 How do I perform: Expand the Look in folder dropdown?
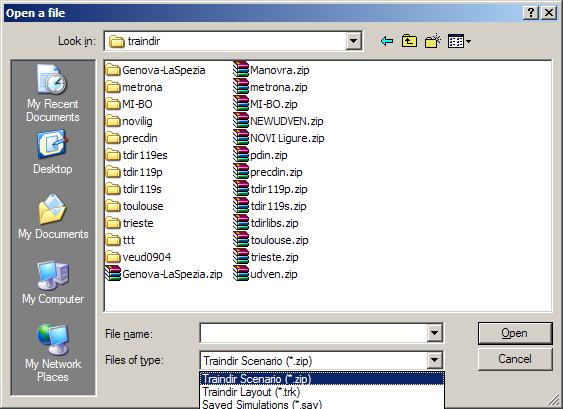coord(353,41)
